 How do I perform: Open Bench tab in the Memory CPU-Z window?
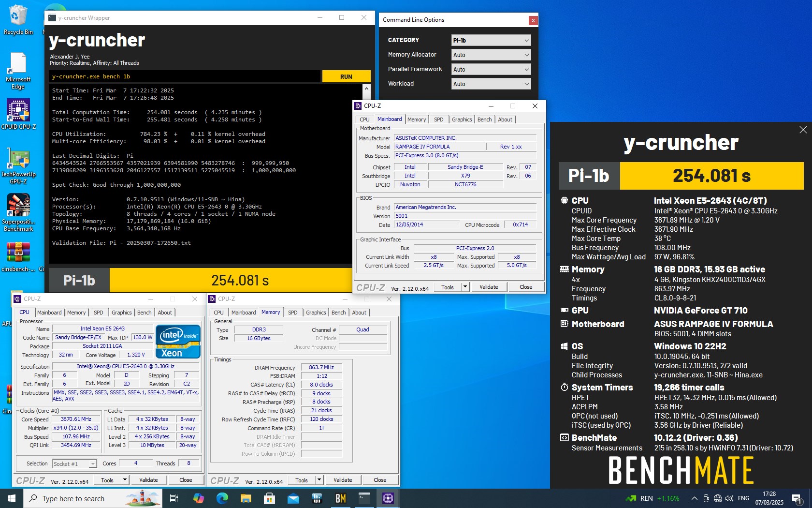click(x=338, y=313)
